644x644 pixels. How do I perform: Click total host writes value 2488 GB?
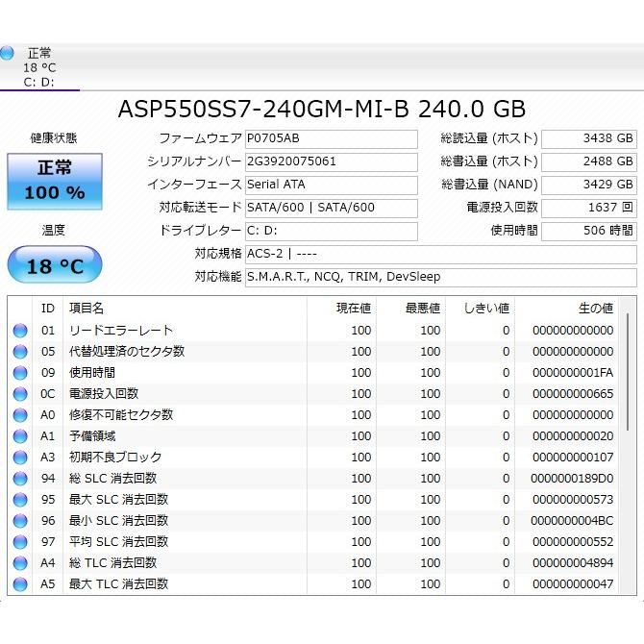click(589, 162)
